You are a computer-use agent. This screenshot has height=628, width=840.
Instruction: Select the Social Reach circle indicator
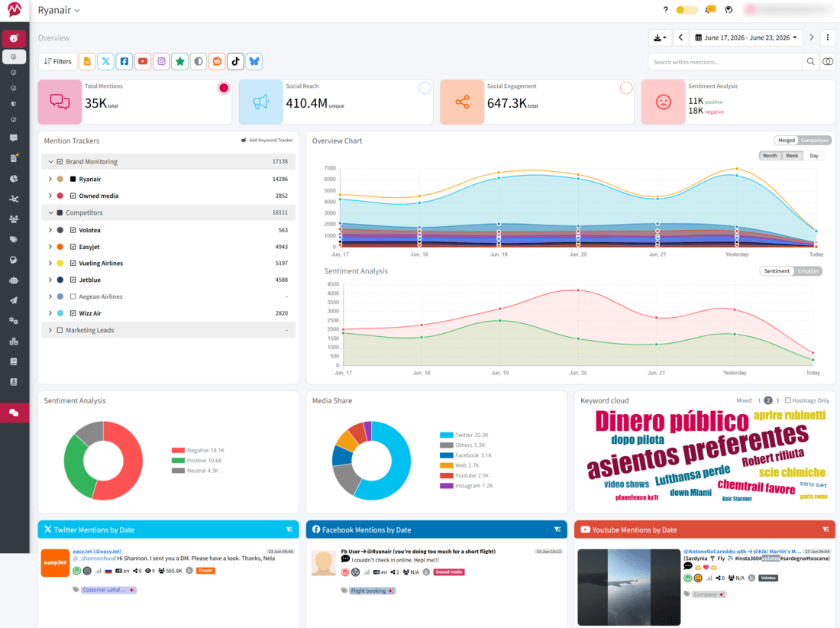[x=425, y=88]
